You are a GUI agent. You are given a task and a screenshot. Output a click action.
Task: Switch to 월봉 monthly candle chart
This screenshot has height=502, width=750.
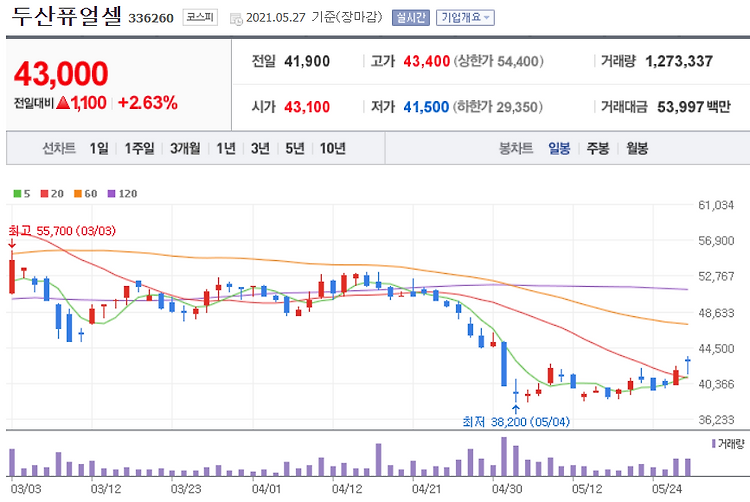pos(637,149)
